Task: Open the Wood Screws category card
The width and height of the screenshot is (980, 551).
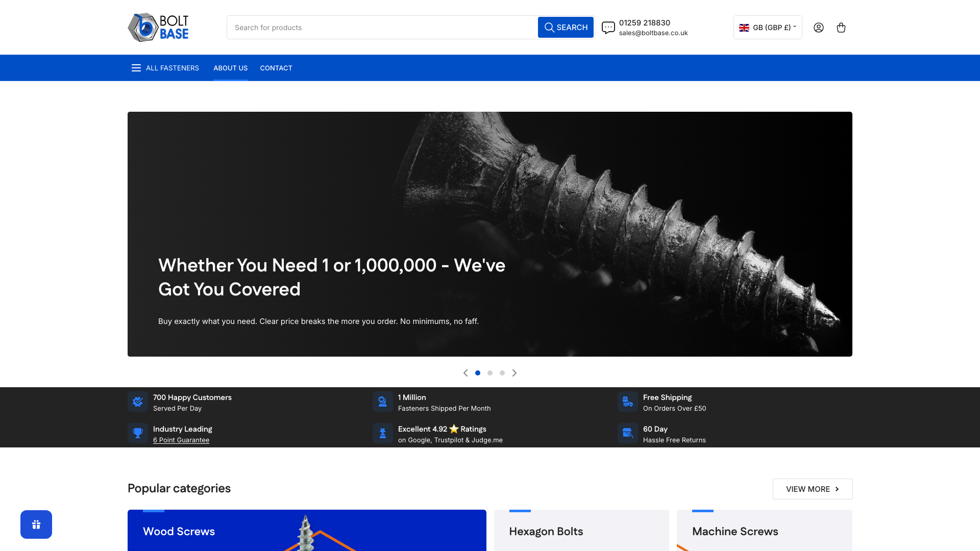Action: [x=307, y=531]
